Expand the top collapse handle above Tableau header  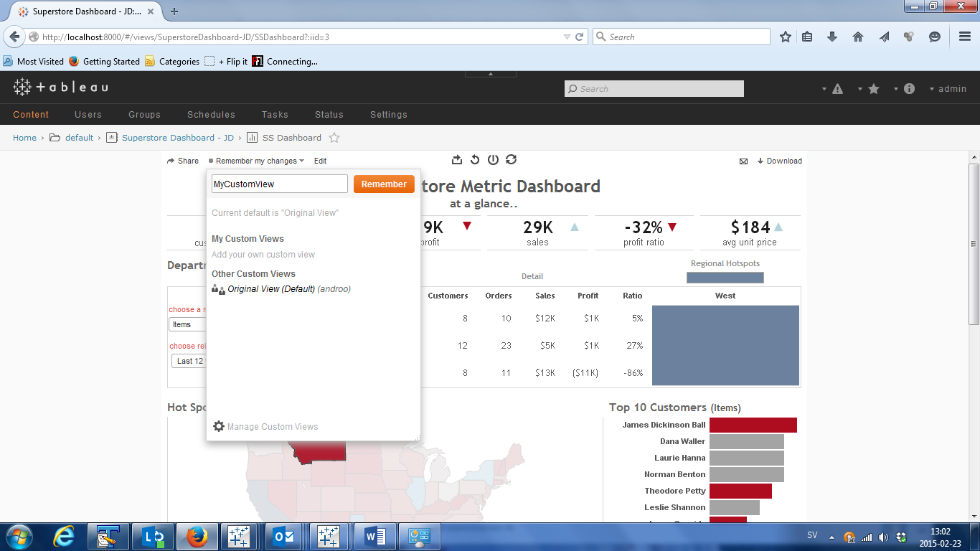[x=491, y=74]
